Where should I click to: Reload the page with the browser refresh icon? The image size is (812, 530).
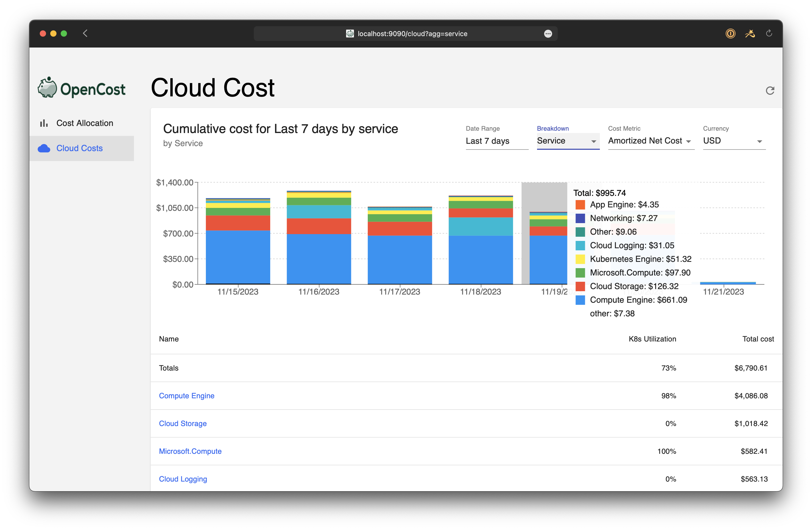point(769,34)
